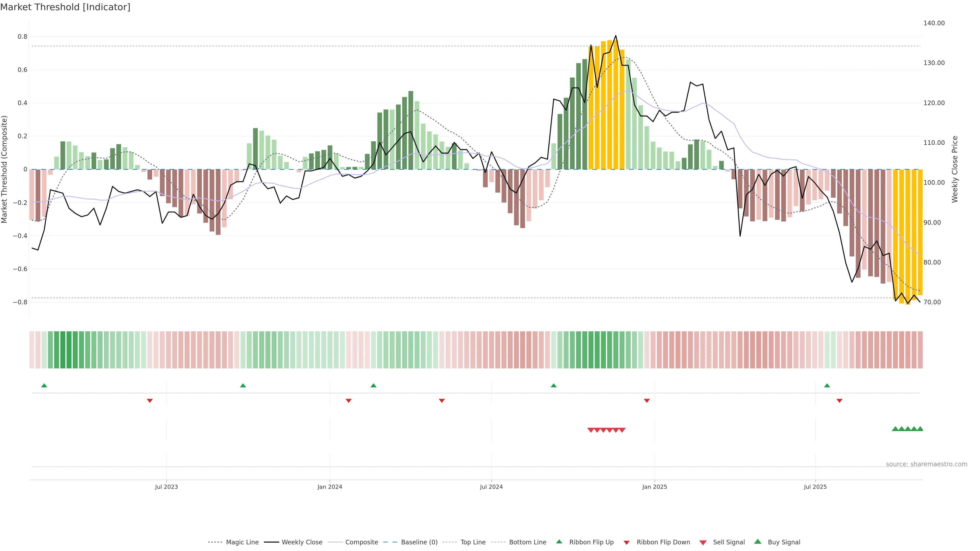Image resolution: width=980 pixels, height=551 pixels.
Task: Click Ribbon Flip Down marker just before Jul 2023
Action: tap(150, 400)
